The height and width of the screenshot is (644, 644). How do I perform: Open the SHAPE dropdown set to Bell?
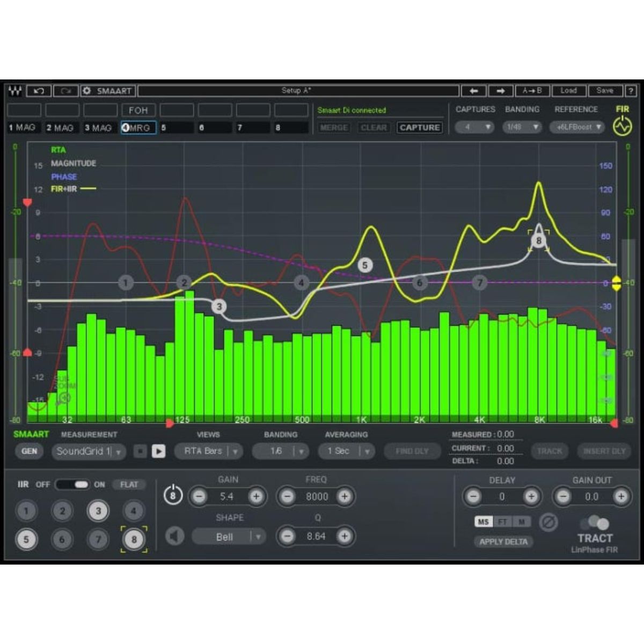tap(228, 536)
